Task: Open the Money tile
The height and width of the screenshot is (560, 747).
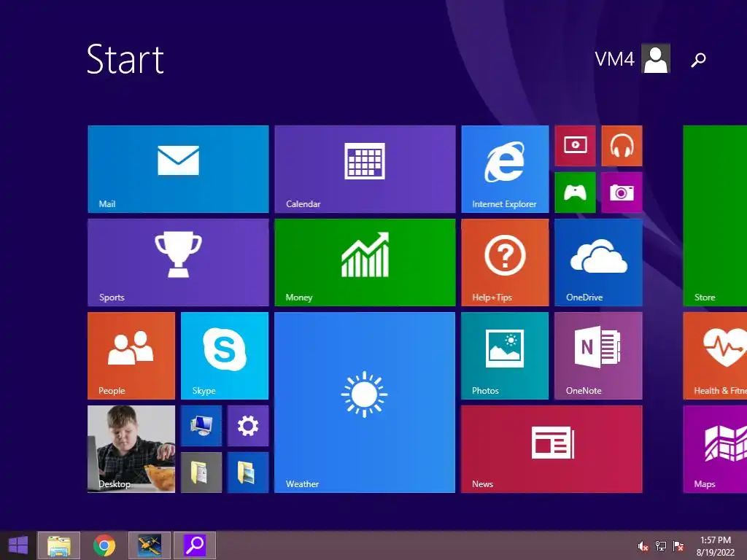Action: 365,262
